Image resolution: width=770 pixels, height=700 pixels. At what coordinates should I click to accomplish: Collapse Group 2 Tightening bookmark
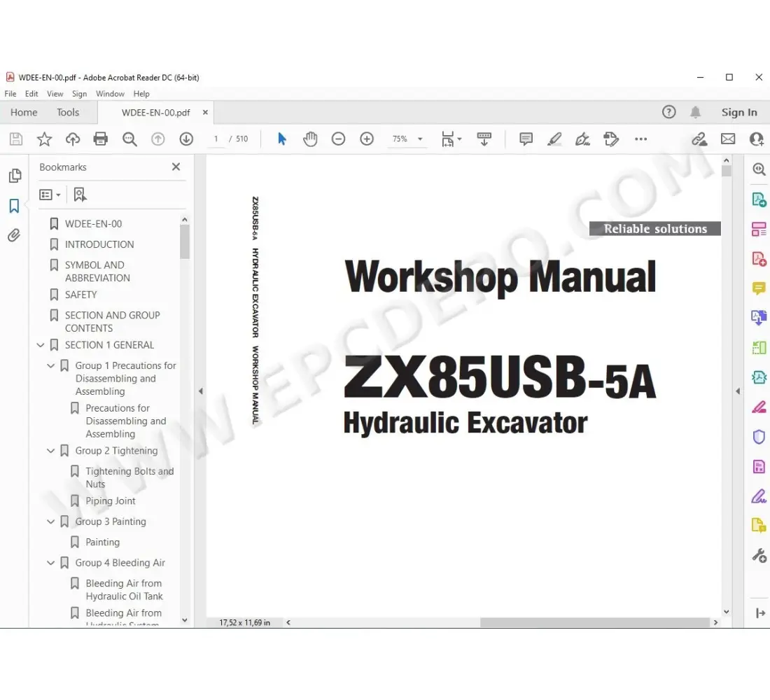50,451
